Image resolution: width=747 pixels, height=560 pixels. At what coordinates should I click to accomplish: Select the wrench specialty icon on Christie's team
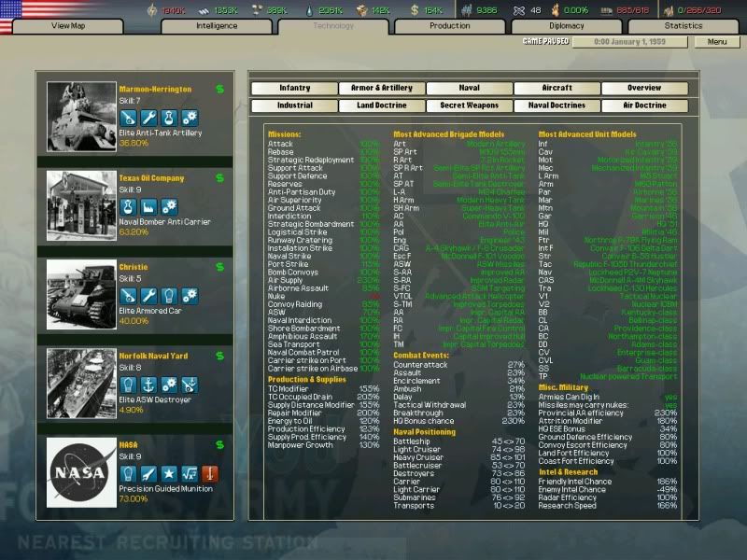pos(148,295)
